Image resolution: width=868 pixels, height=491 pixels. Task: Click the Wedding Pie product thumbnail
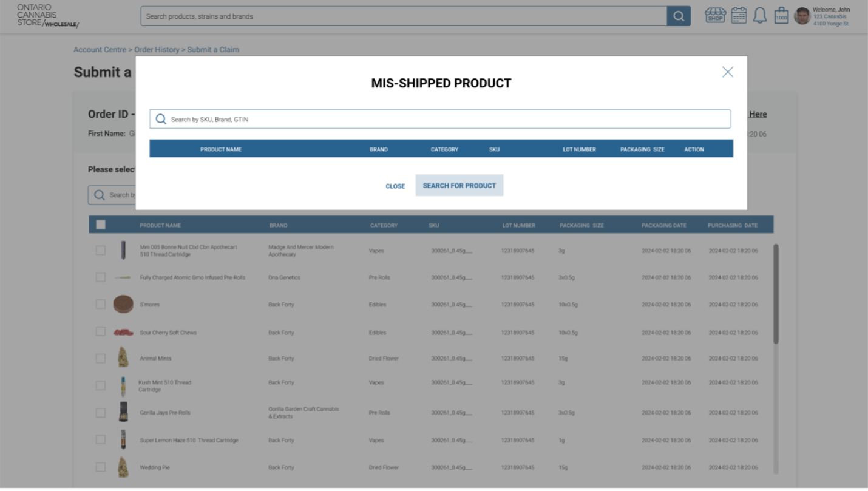[123, 467]
